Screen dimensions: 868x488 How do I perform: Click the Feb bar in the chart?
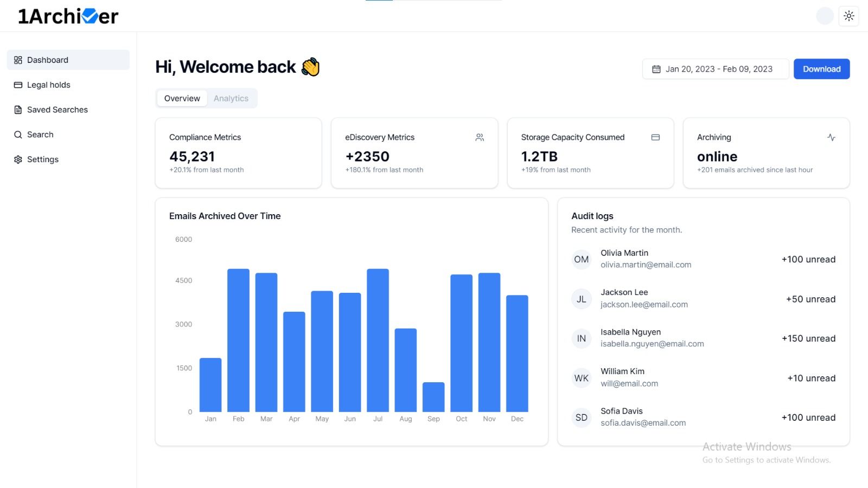click(x=238, y=341)
